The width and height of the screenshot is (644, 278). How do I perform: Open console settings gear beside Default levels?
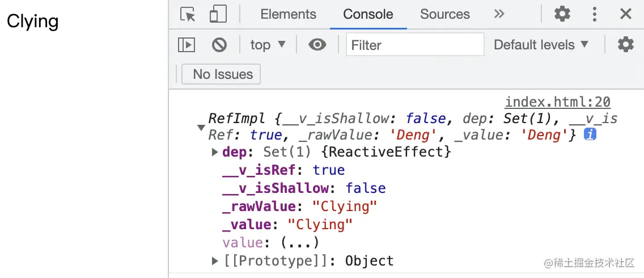625,44
